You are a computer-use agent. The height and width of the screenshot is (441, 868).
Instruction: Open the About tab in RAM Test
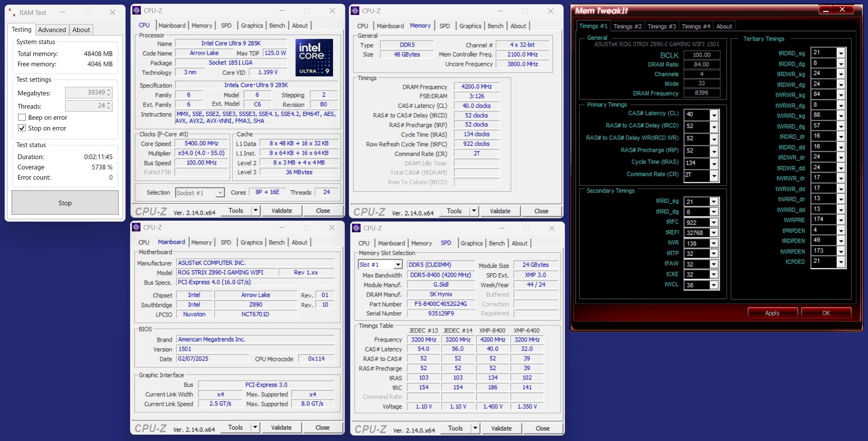(x=81, y=30)
